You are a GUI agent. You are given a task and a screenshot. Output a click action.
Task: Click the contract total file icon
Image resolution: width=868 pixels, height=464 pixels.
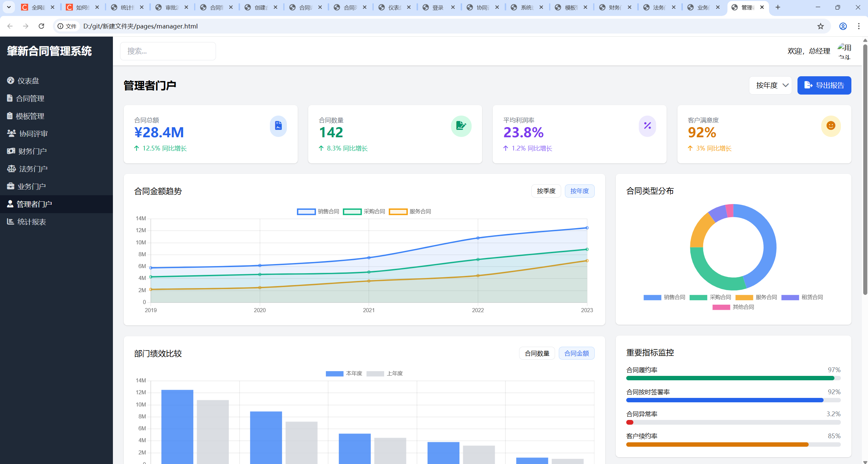pos(278,126)
